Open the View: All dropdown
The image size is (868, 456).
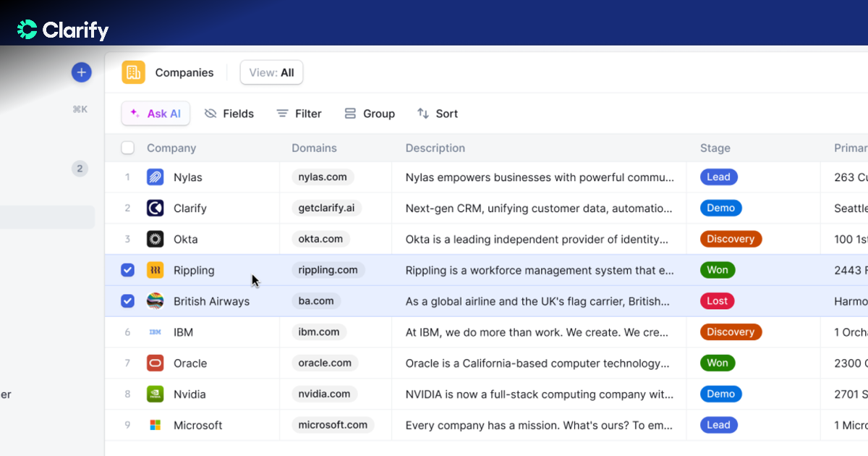271,72
